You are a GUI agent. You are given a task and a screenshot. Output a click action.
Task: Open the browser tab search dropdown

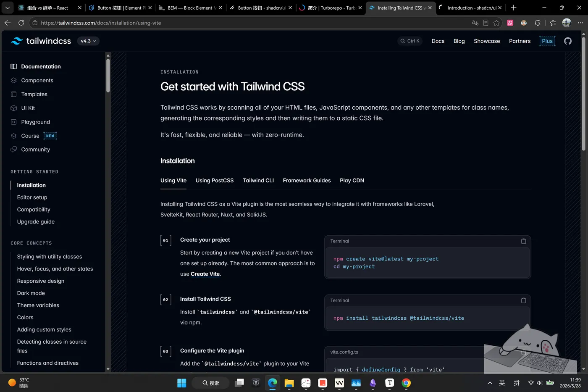click(8, 8)
